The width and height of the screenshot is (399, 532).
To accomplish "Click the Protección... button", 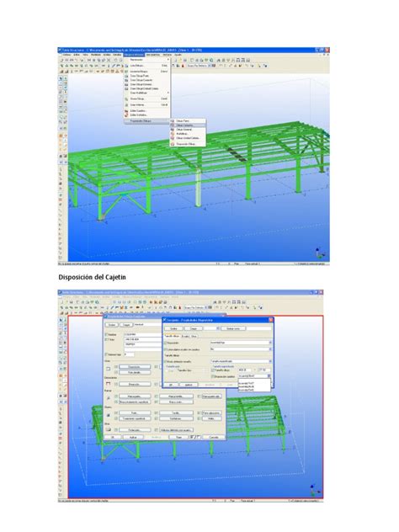I will [135, 430].
